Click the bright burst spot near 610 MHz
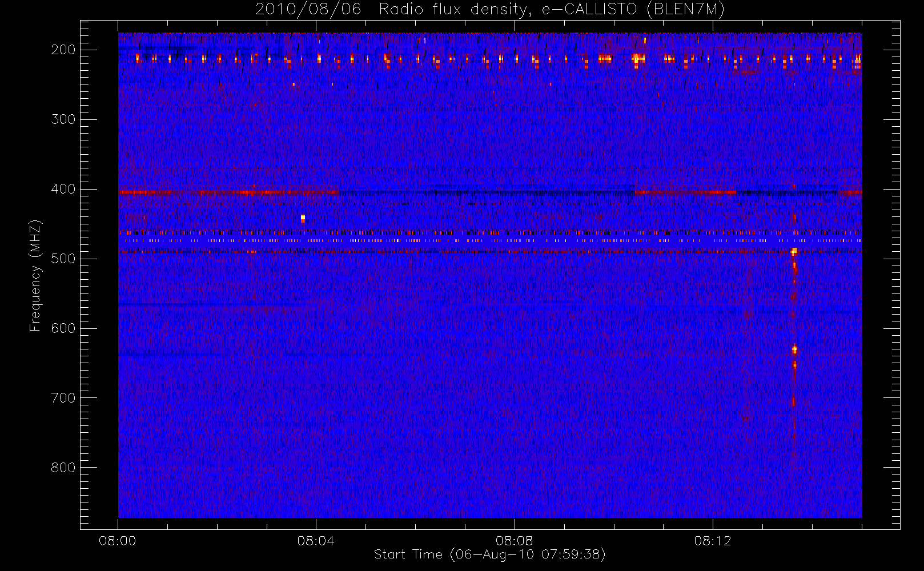924x571 pixels. coord(794,349)
